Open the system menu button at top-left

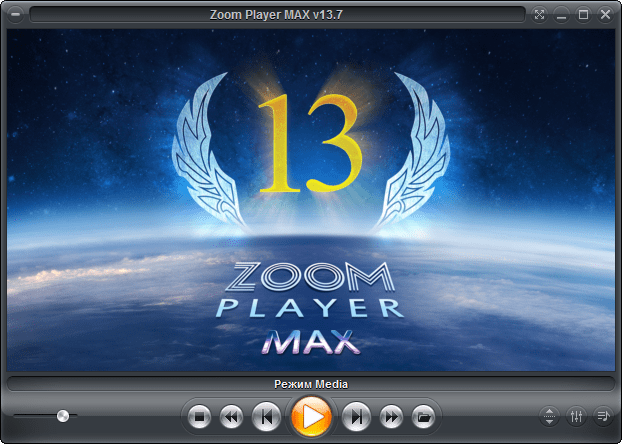pos(15,15)
